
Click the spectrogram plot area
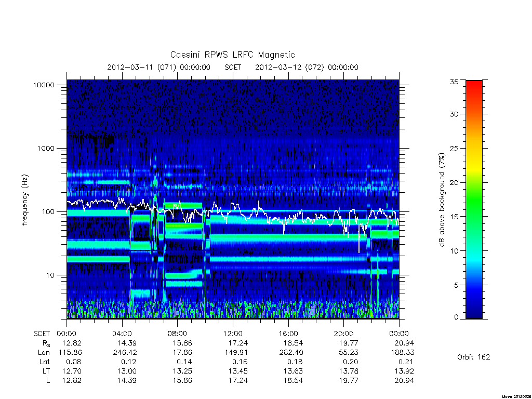point(233,199)
